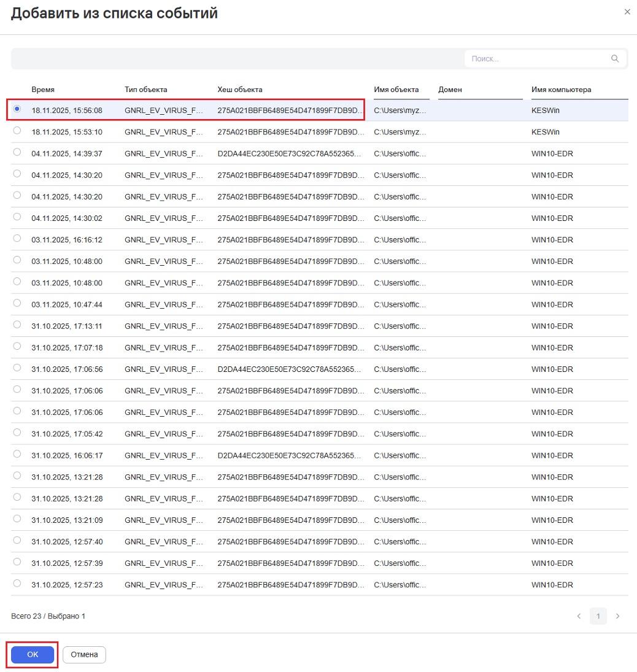Viewport: 637px width, 672px height.
Task: Go to next page arrow
Action: pos(618,616)
